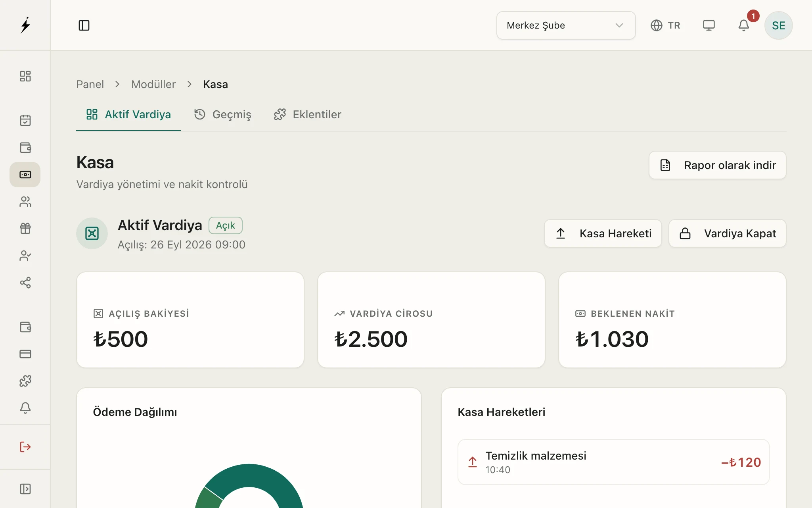Open the share nodes icon in sidebar
Image resolution: width=812 pixels, height=508 pixels.
(x=25, y=283)
